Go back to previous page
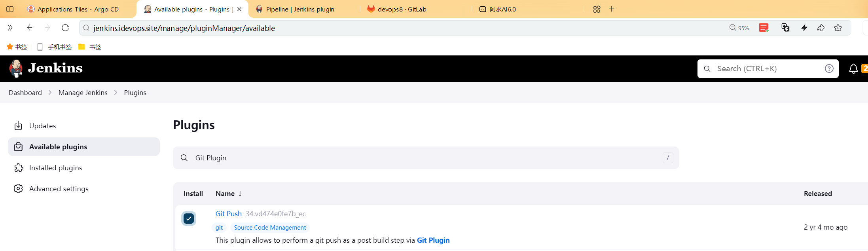This screenshot has width=868, height=251. [30, 28]
